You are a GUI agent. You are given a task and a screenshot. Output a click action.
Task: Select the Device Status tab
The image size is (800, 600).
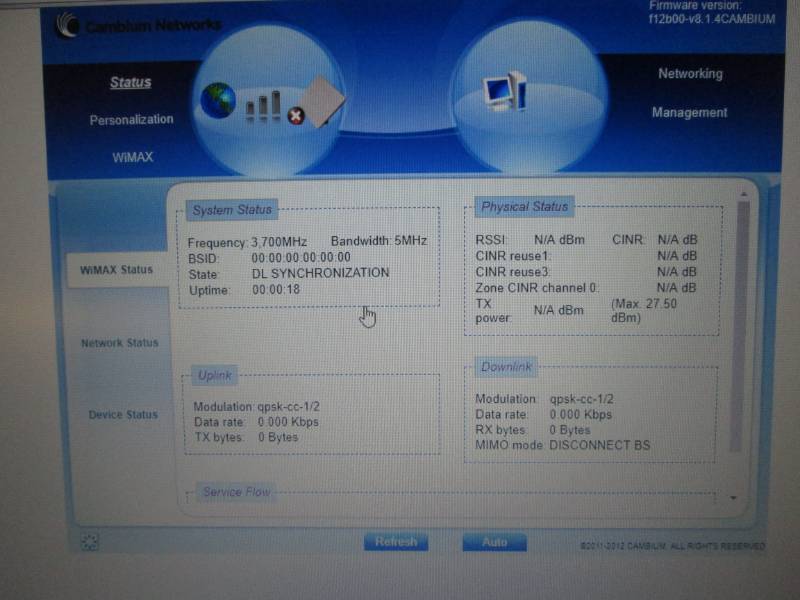click(123, 414)
